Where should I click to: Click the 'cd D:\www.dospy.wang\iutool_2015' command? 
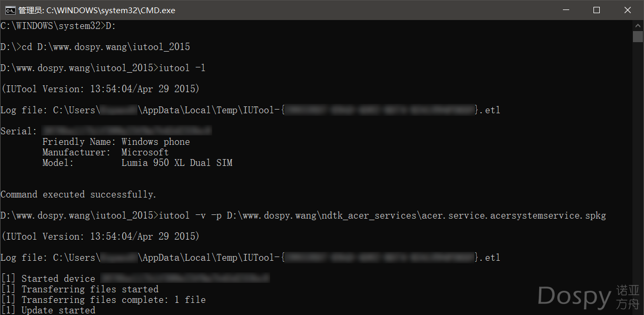tap(106, 47)
